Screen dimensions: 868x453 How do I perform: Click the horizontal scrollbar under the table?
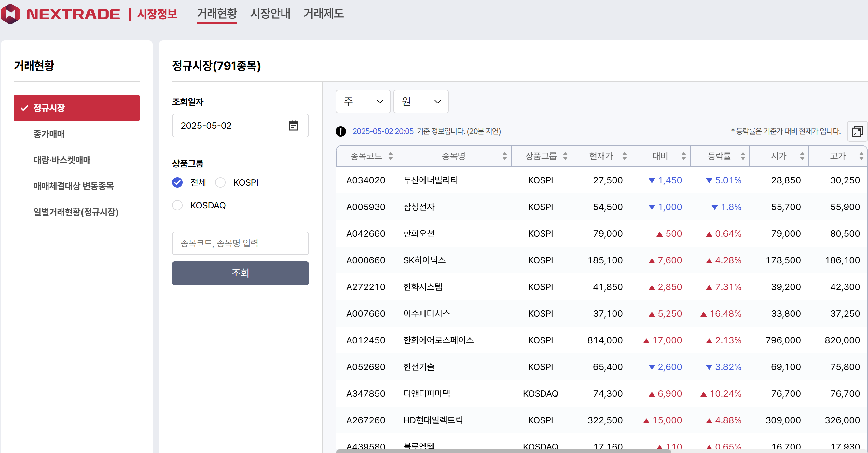point(504,451)
